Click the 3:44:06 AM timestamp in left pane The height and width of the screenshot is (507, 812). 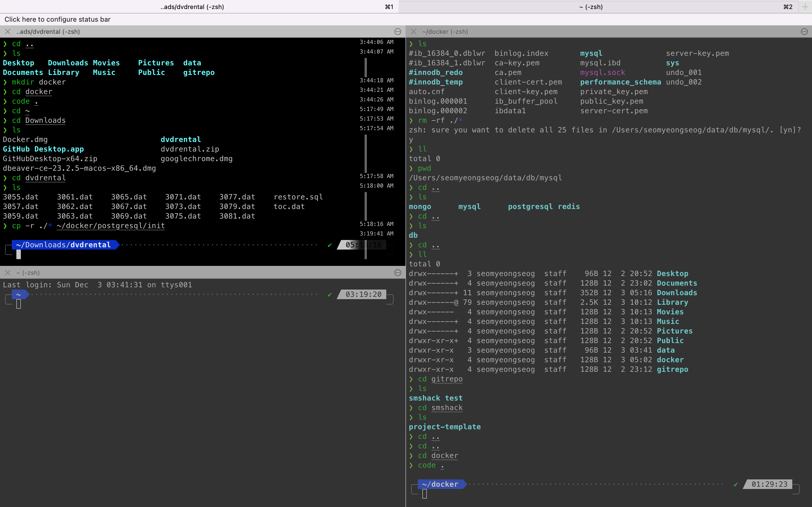point(376,42)
